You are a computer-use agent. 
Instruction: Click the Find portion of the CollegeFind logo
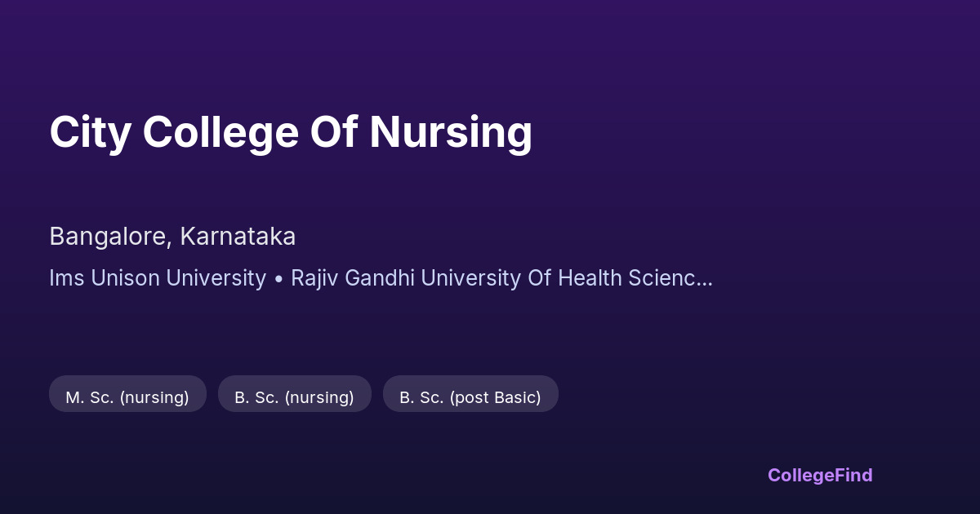854,475
